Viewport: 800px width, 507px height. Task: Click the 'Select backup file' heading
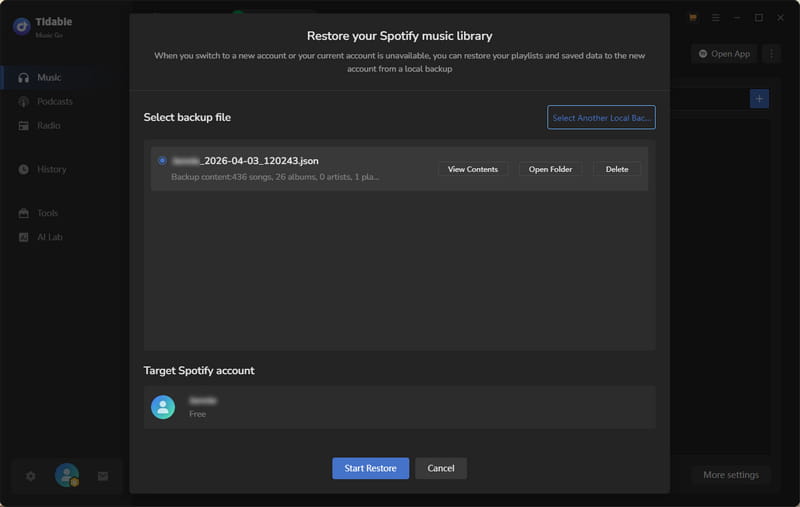pos(187,117)
